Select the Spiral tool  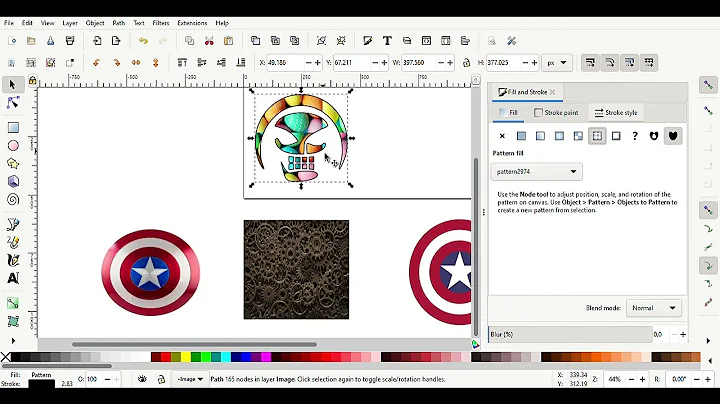pos(13,199)
